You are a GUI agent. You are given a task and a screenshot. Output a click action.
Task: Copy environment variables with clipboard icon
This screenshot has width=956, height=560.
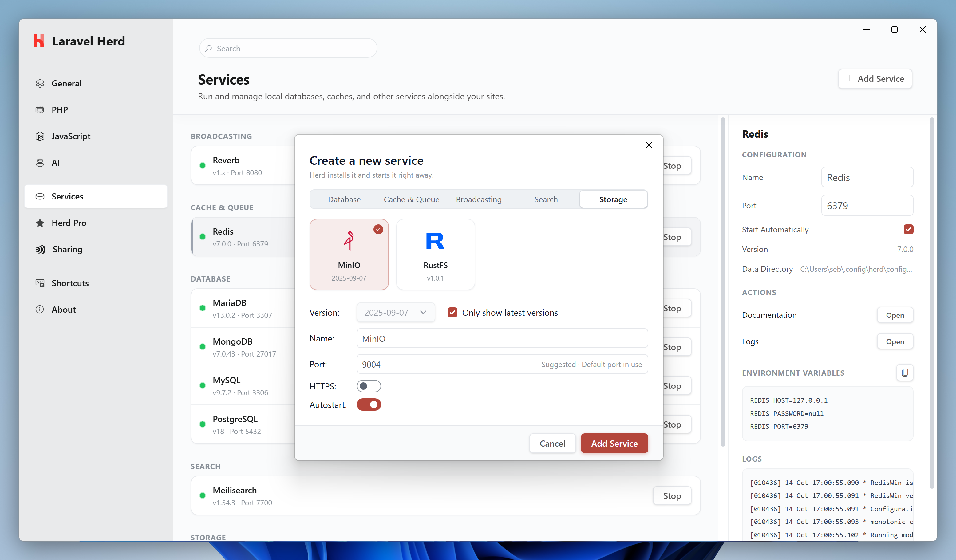(905, 373)
